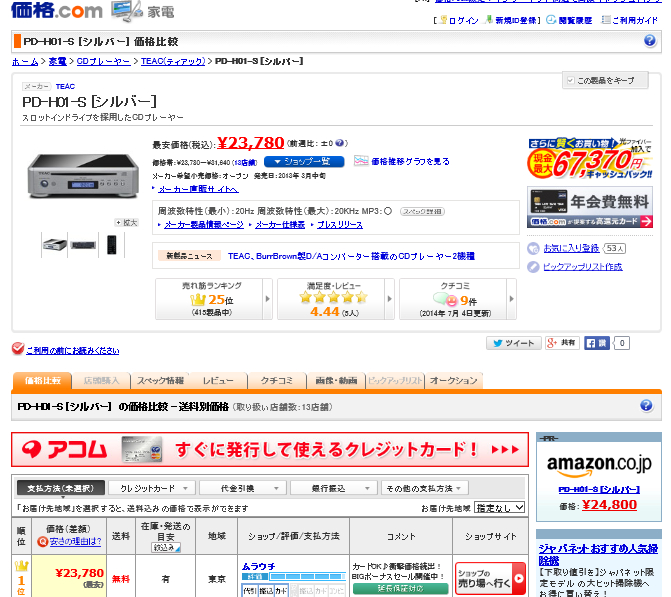Image resolution: width=671 pixels, height=597 pixels.
Task: Select the angled view product thumbnail
Action: point(55,245)
